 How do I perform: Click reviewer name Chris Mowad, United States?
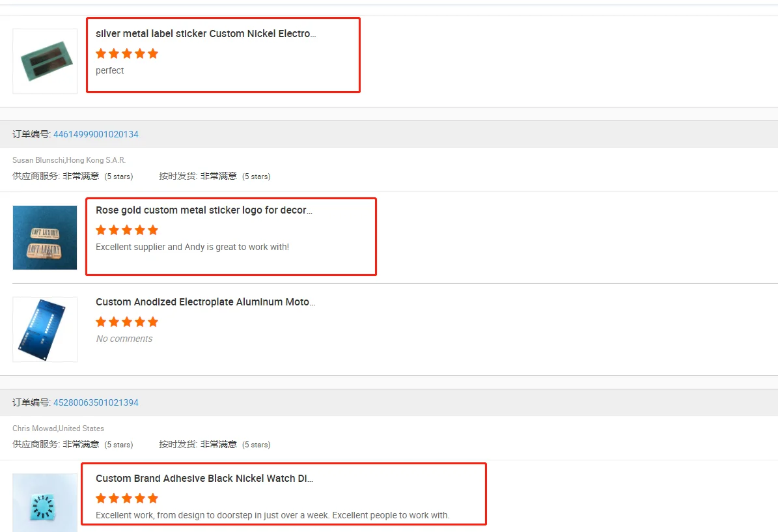click(x=58, y=428)
